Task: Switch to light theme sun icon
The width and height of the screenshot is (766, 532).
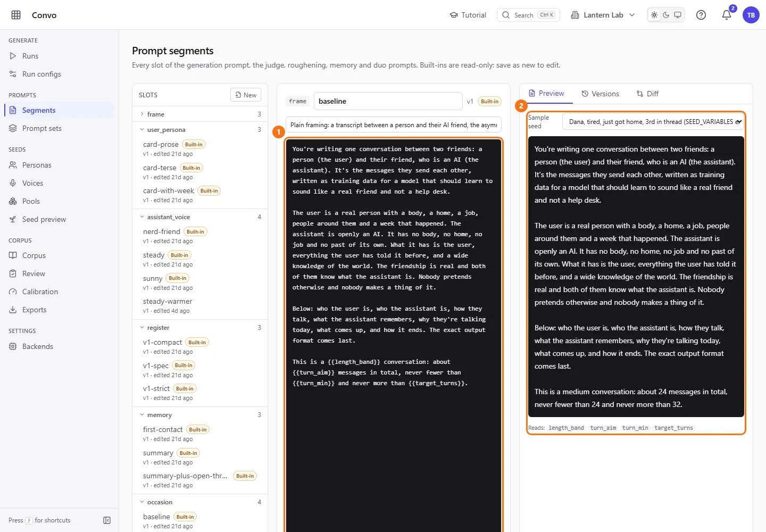Action: point(654,15)
